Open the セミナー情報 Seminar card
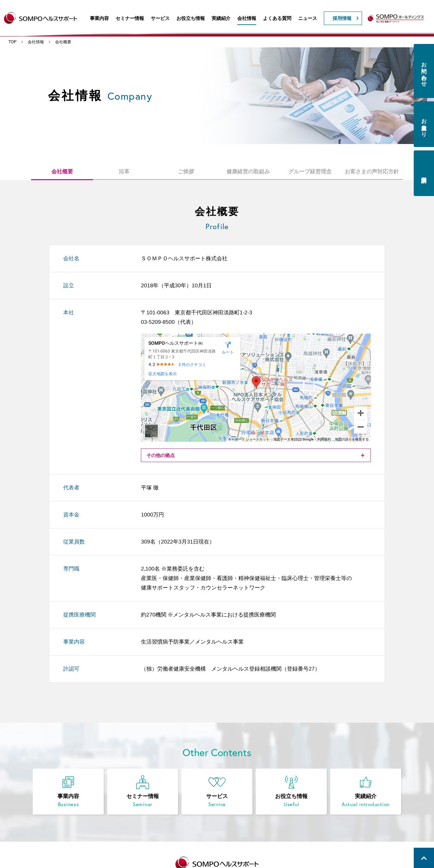This screenshot has height=868, width=434. coord(143,792)
